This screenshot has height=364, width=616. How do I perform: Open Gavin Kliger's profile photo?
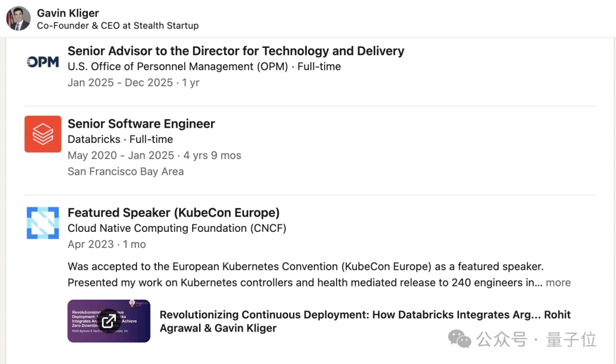coord(18,18)
